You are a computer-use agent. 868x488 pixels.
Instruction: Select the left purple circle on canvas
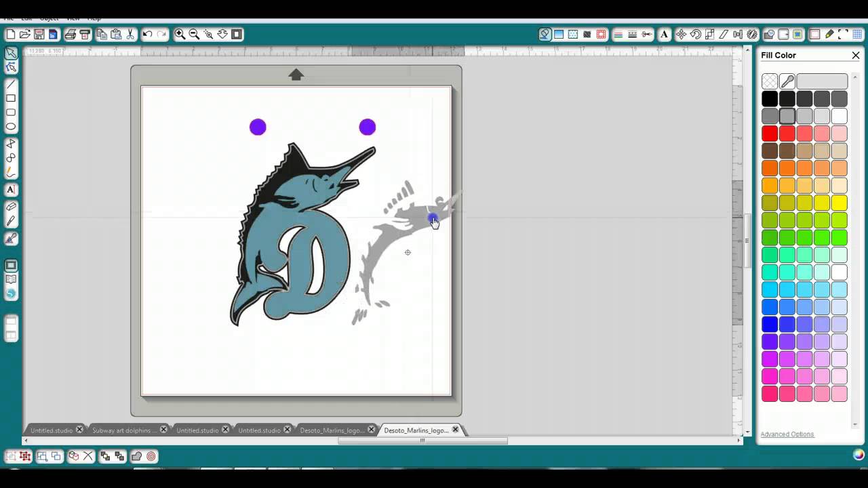[258, 127]
